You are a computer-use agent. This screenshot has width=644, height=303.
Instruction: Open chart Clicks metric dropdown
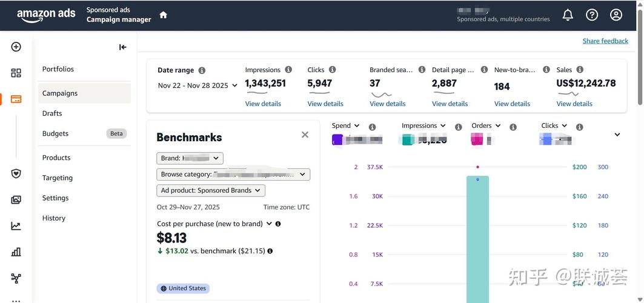click(x=554, y=125)
